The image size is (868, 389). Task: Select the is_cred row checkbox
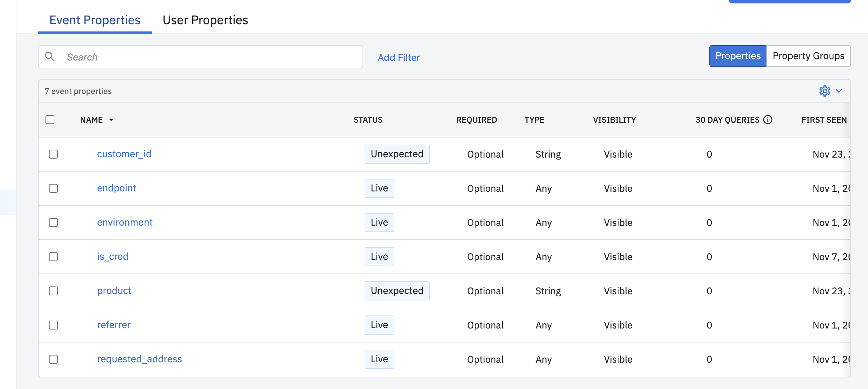pyautogui.click(x=53, y=257)
